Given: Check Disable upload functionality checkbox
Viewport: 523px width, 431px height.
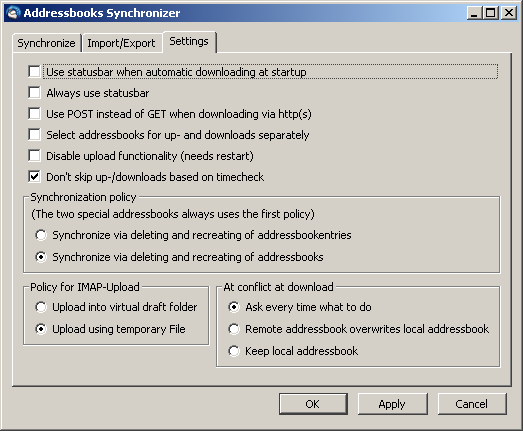Looking at the screenshot, I should (34, 155).
